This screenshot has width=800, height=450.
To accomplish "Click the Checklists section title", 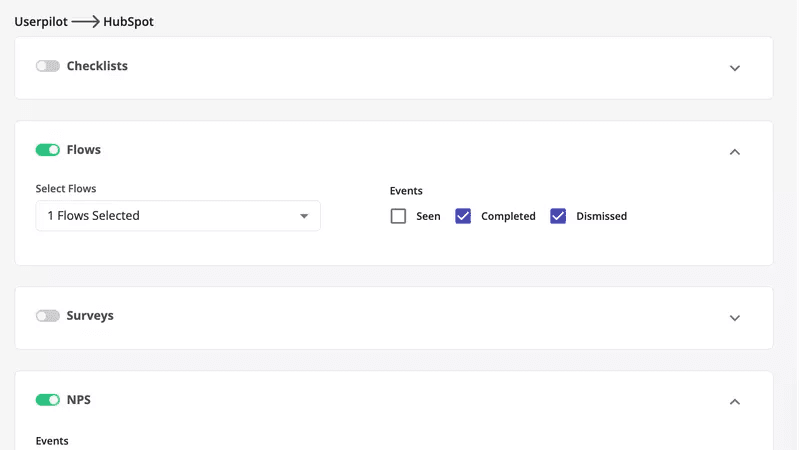I will click(97, 66).
